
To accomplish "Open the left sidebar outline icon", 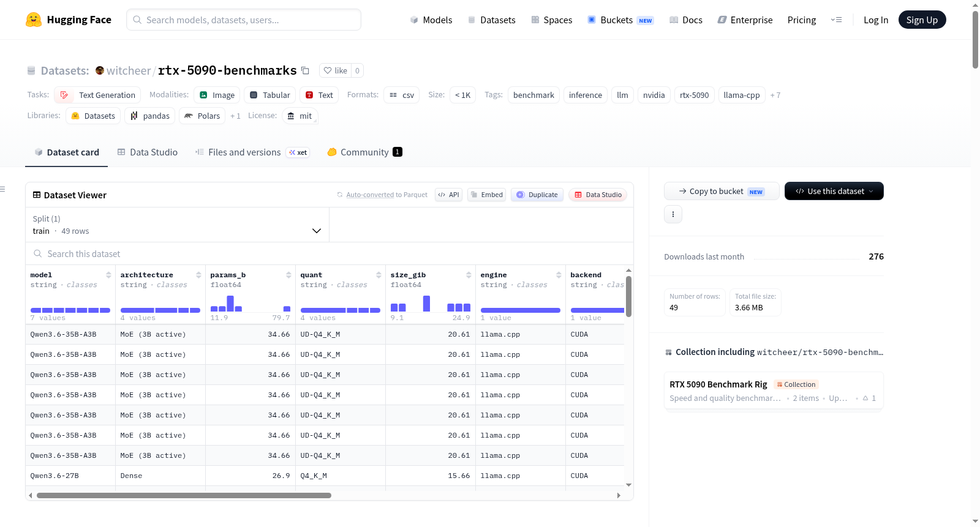I will (x=2, y=189).
